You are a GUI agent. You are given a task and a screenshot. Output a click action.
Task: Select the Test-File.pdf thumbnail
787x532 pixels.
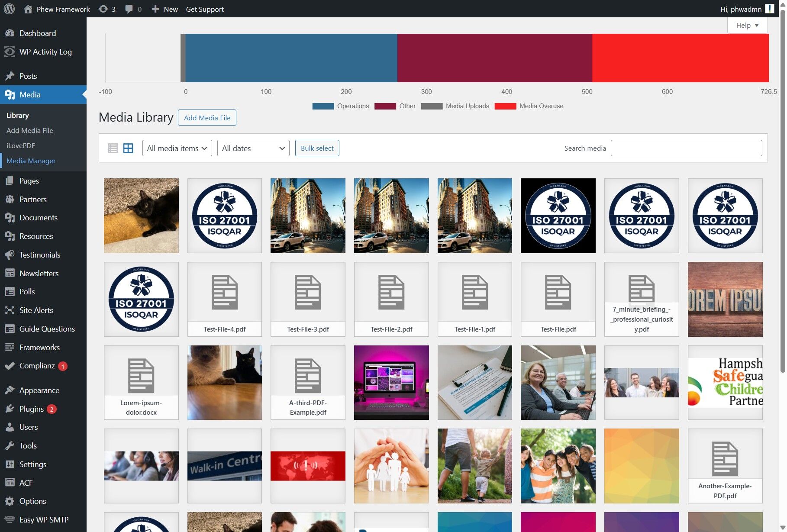point(558,299)
